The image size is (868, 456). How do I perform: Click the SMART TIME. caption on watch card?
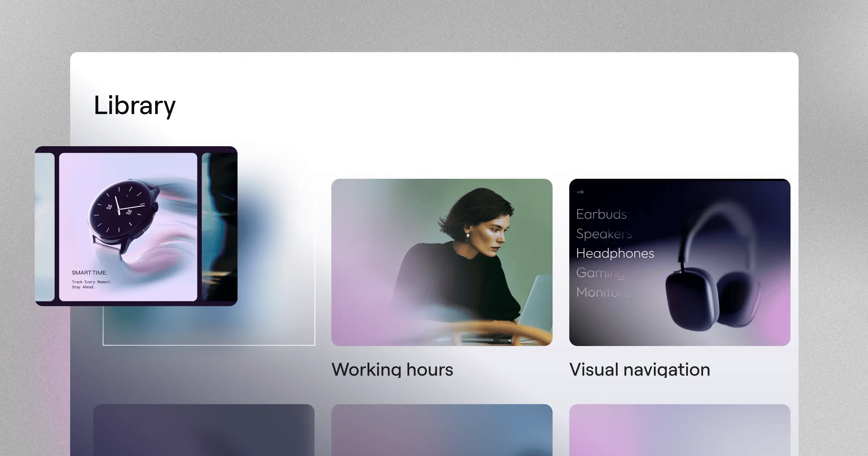89,273
